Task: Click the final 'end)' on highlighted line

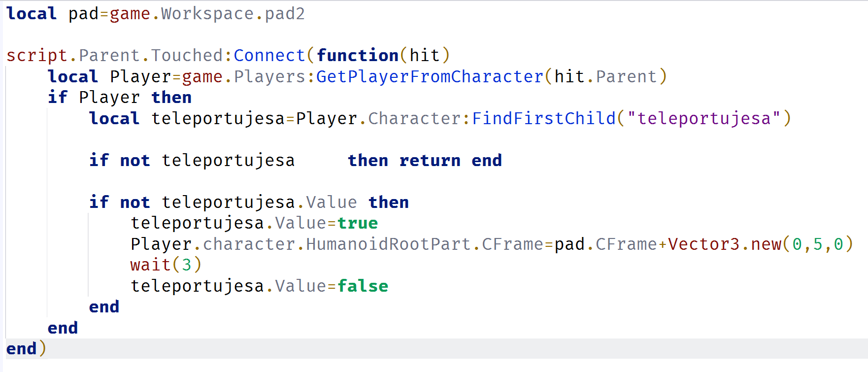Action: click(26, 349)
